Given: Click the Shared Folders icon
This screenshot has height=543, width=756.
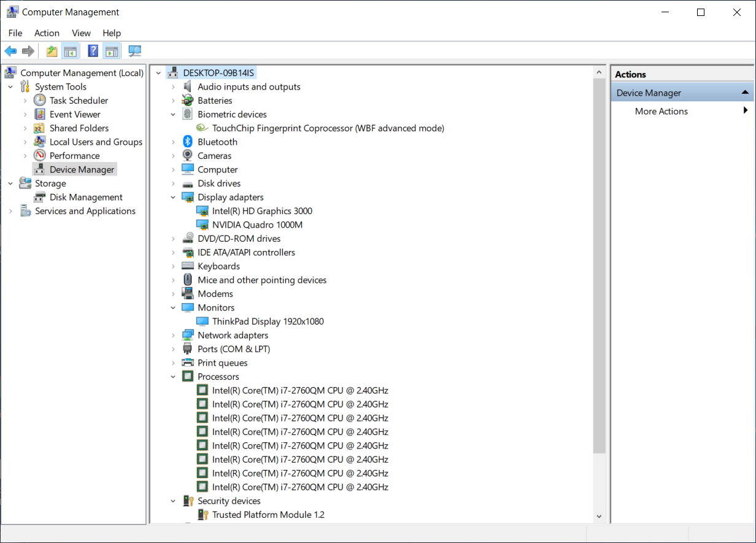Looking at the screenshot, I should [x=40, y=128].
